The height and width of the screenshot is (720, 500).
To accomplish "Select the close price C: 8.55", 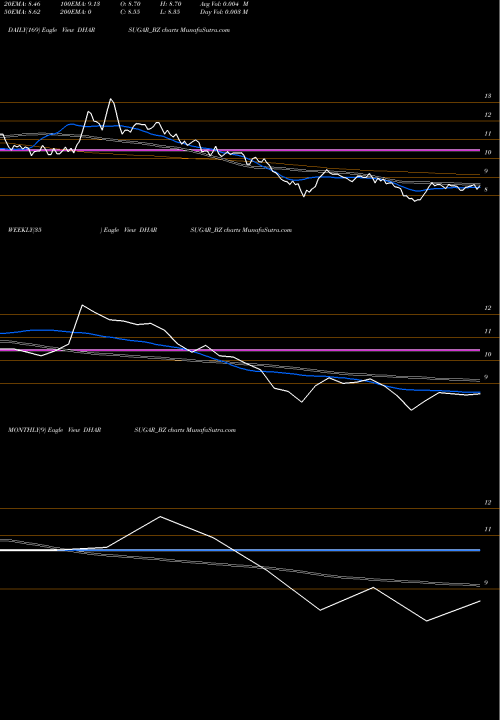I will 130,12.
